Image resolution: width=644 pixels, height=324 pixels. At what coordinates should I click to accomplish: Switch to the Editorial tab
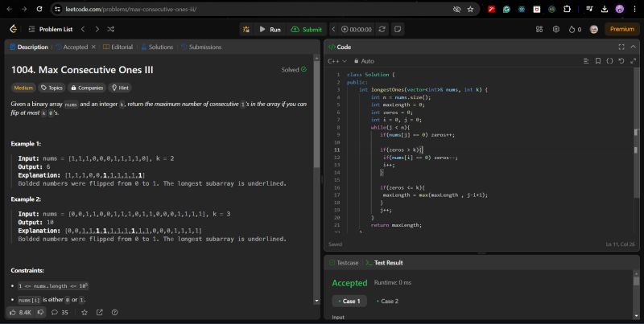[118, 47]
